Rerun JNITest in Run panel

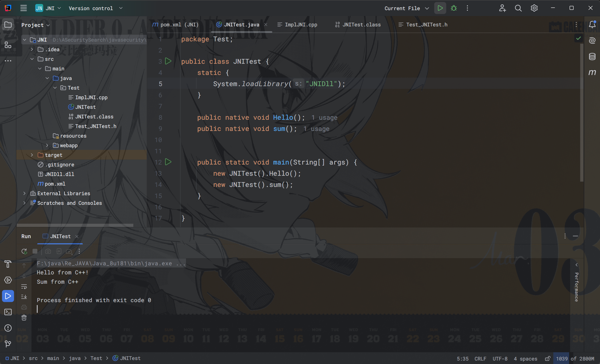tap(24, 251)
